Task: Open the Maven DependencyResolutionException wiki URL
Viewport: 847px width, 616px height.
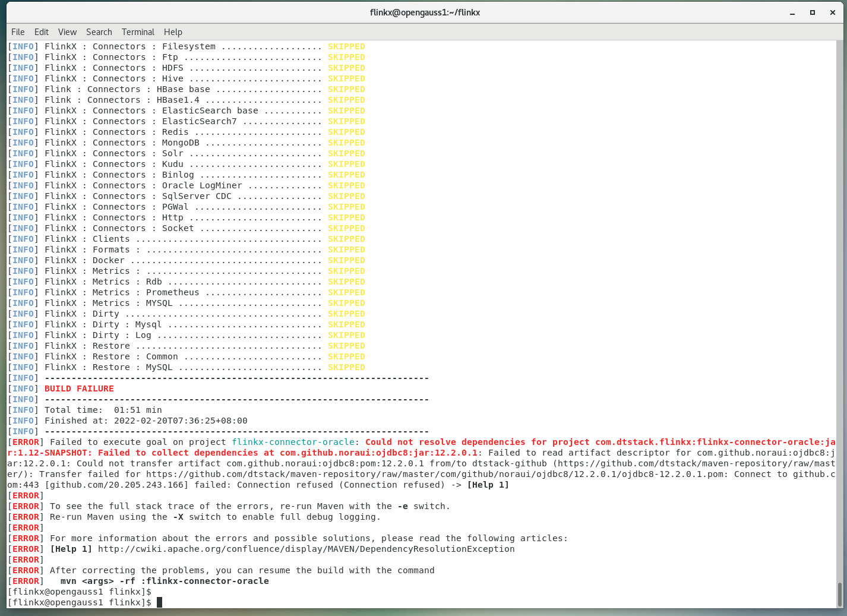Action: pos(306,549)
